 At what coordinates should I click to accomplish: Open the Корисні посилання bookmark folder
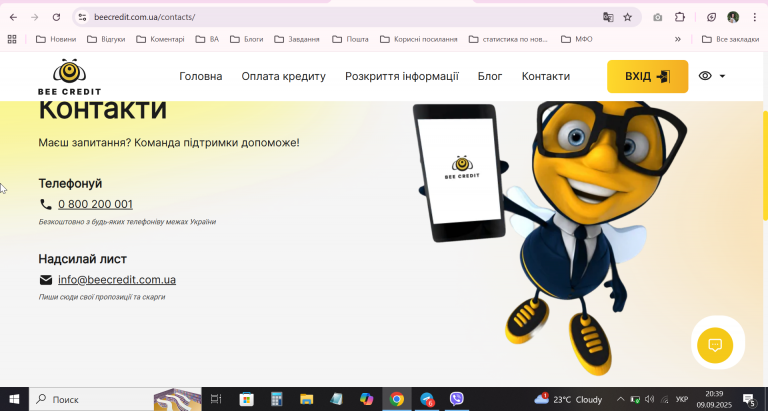pos(419,39)
